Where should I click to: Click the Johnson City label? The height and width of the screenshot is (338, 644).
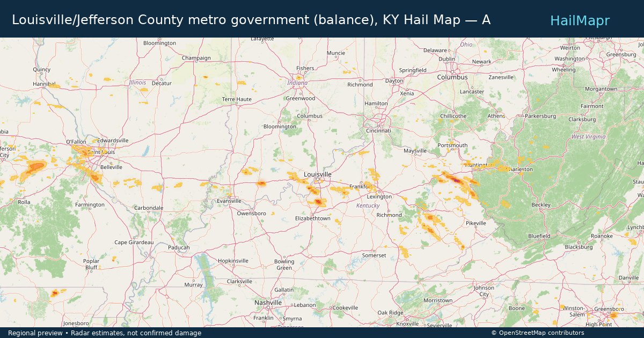tap(484, 291)
